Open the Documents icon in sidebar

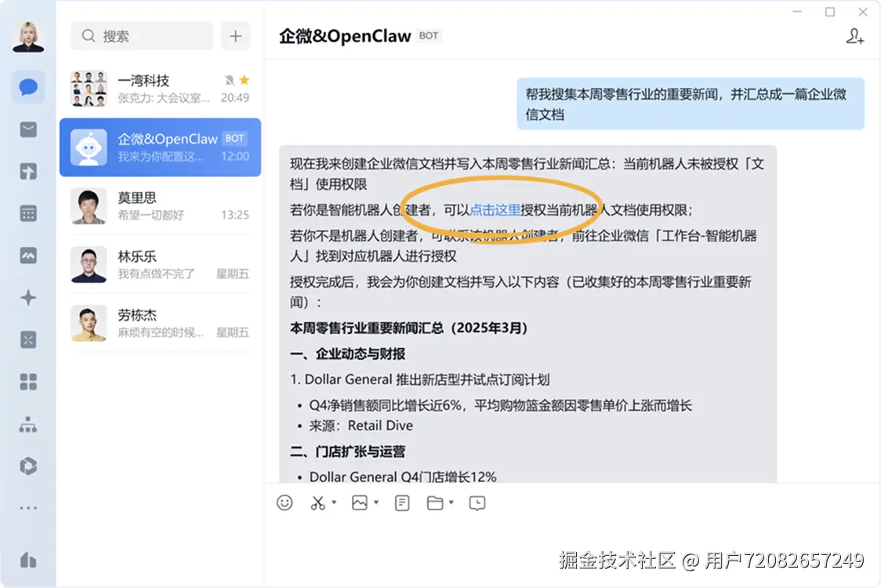(x=28, y=172)
